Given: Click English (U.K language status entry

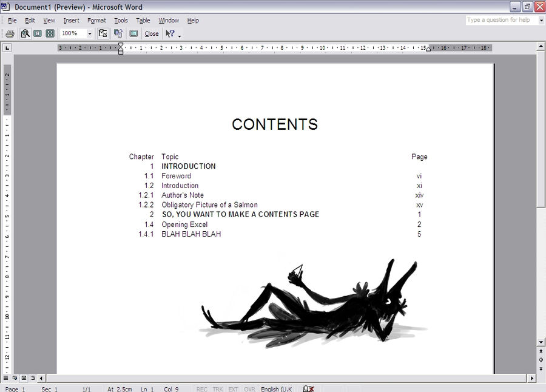Looking at the screenshot, I should [277, 389].
